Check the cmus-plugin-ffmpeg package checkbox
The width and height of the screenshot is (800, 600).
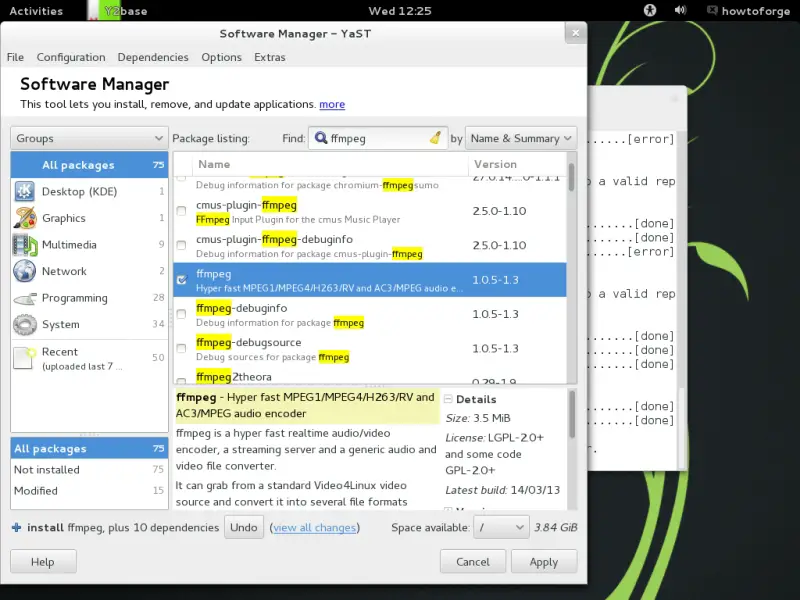point(181,211)
